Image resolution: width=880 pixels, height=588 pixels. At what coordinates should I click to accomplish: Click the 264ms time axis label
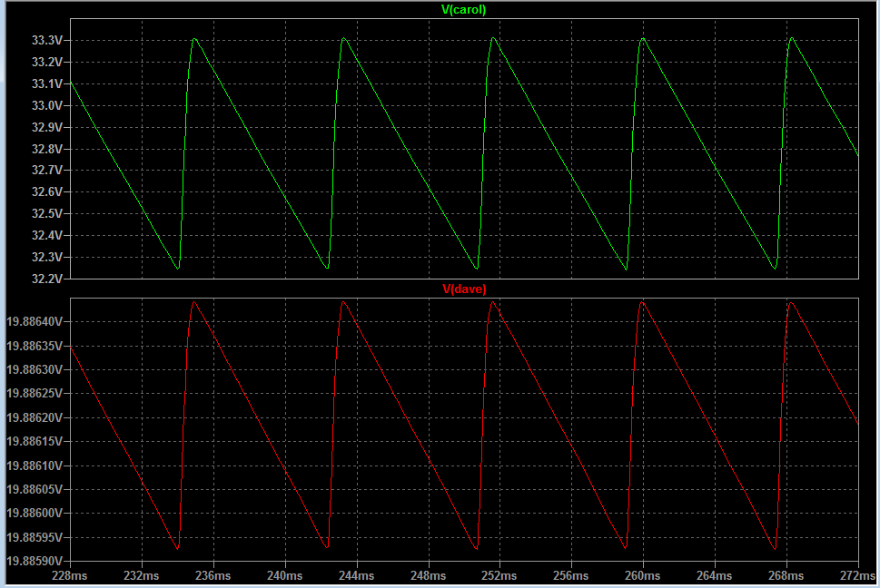point(715,575)
